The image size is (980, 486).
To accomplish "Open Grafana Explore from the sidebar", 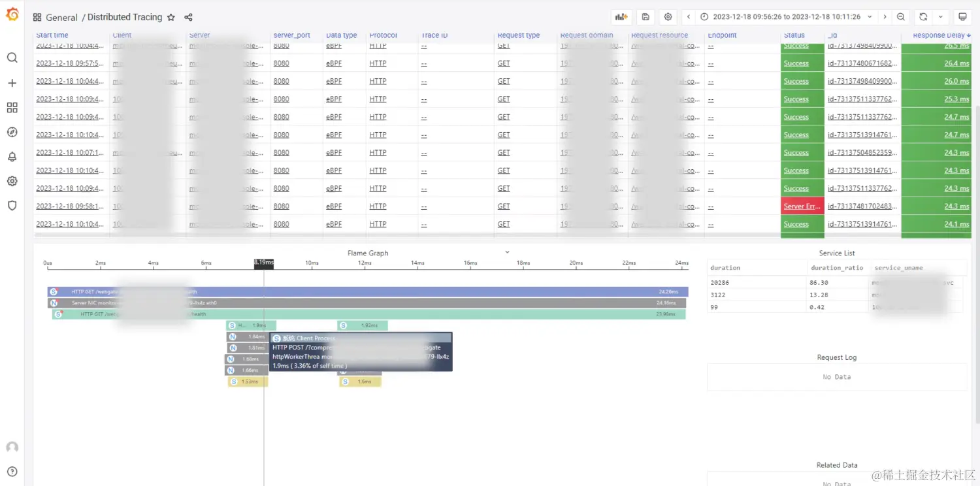I will [x=12, y=131].
